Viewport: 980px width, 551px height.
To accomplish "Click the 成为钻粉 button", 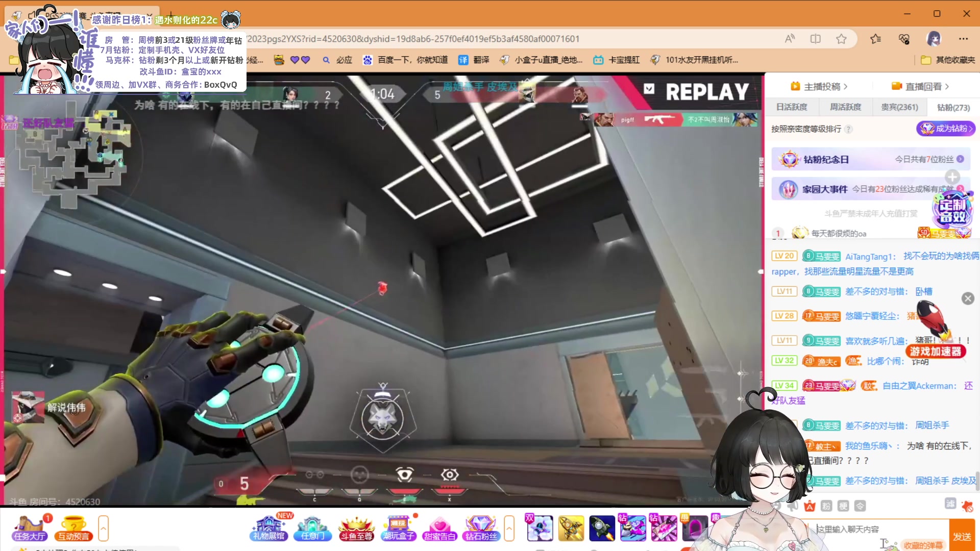I will (x=945, y=129).
